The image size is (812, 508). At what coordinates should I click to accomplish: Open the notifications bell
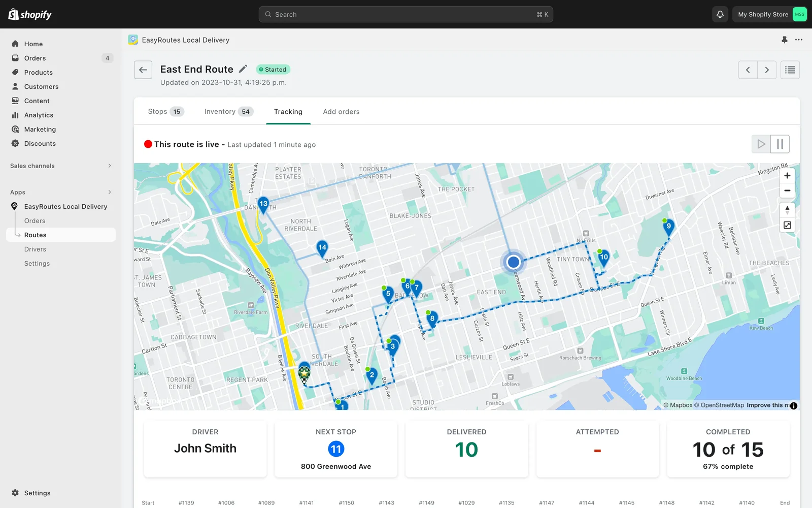coord(720,14)
